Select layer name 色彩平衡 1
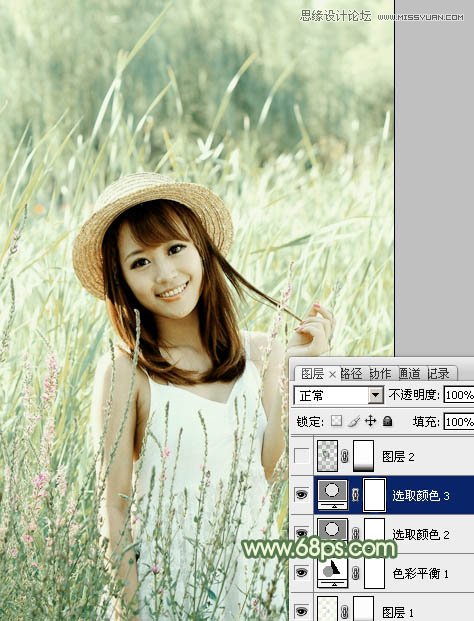474x621 pixels. [x=421, y=573]
